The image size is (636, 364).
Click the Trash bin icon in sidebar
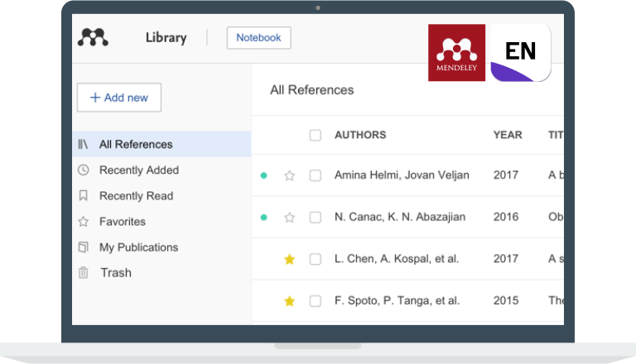click(83, 272)
